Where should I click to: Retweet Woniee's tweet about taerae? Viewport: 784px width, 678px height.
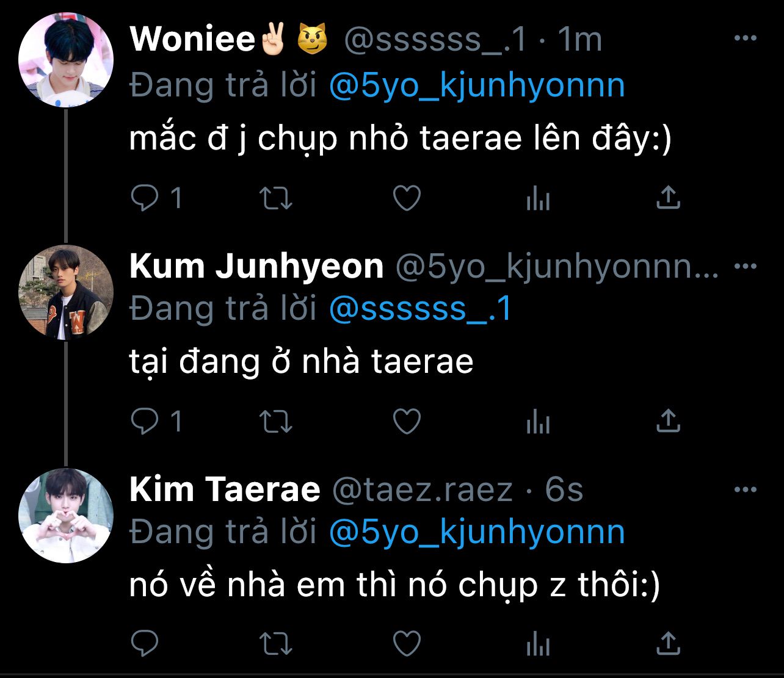tap(276, 198)
